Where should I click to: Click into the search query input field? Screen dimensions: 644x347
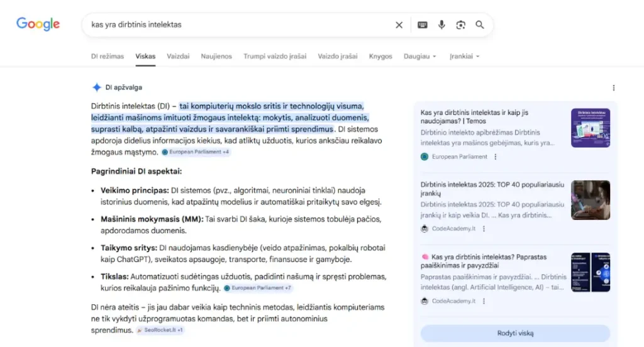[239, 25]
